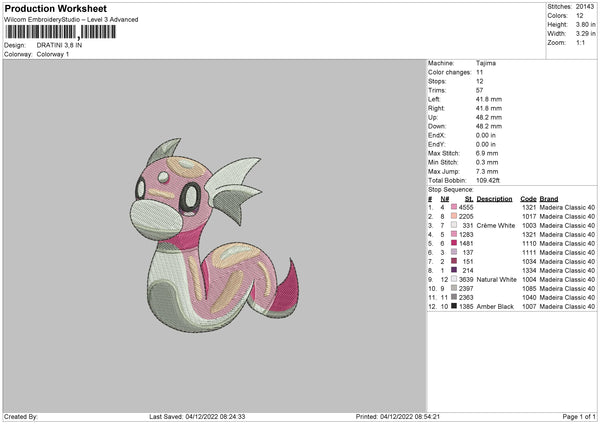
Task: Click the Production Worksheet title
Action: pos(56,8)
